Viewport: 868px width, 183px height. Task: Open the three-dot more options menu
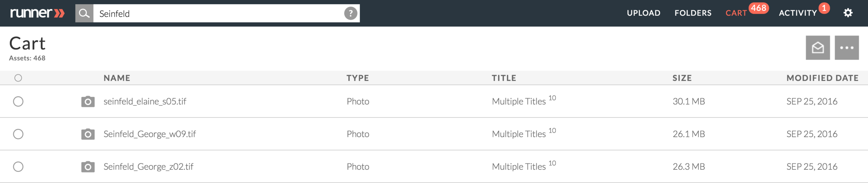point(846,48)
